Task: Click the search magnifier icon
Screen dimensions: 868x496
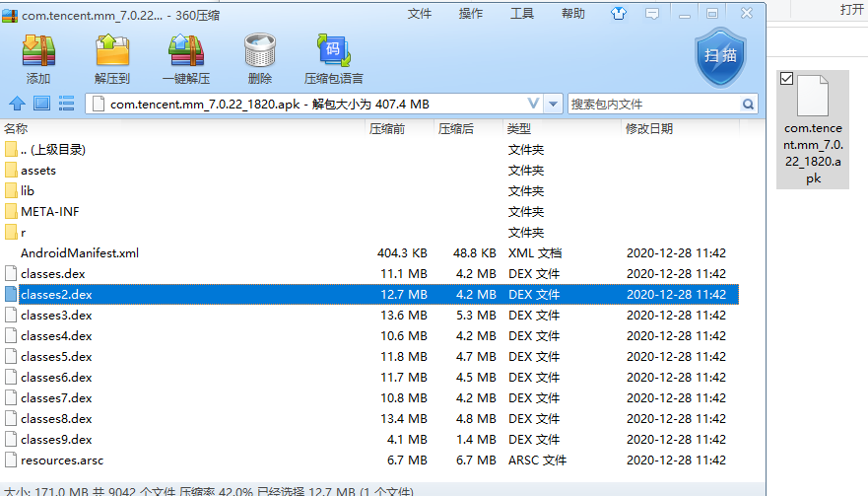Action: pos(748,105)
